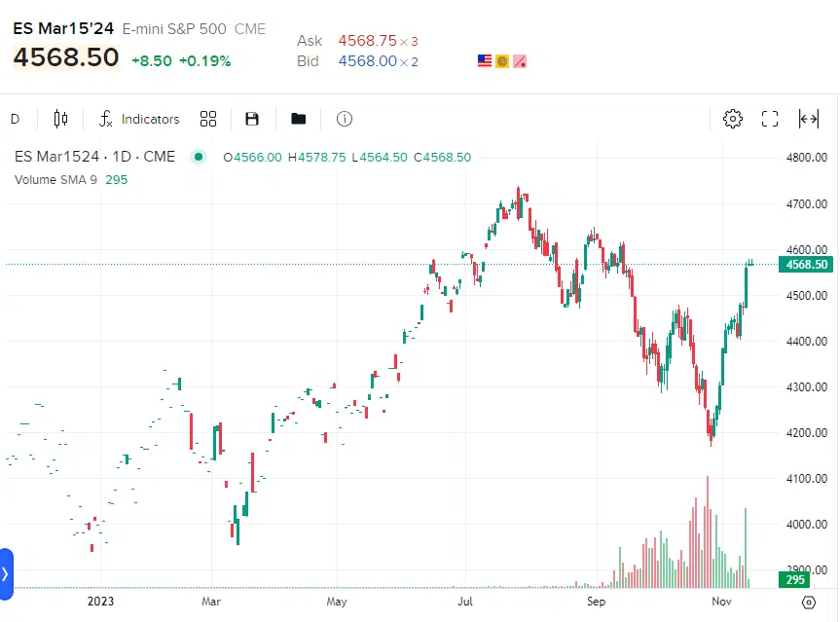Open saved charts with the folder icon

(x=299, y=119)
